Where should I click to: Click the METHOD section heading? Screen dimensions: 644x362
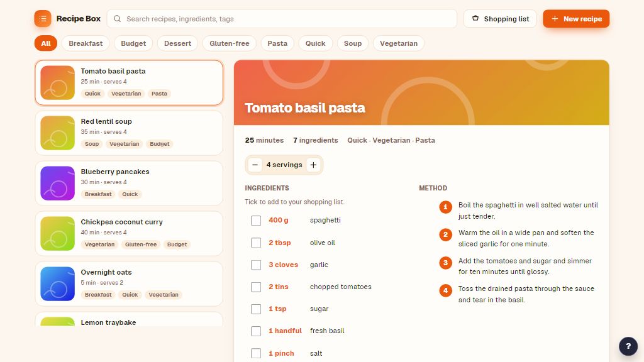(433, 188)
